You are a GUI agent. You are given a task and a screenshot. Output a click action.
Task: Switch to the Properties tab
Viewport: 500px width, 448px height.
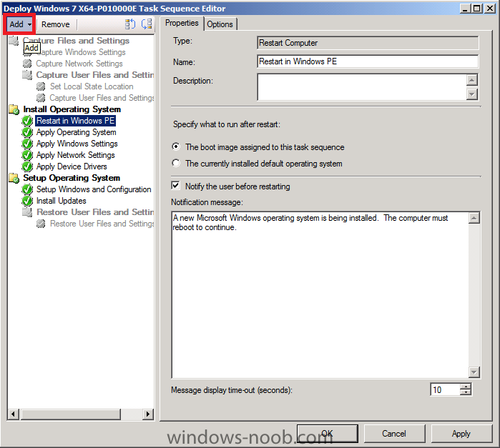tap(182, 24)
